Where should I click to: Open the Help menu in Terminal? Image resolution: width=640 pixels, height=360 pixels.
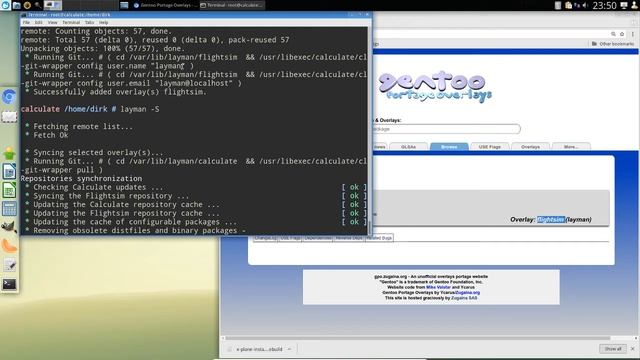[x=104, y=22]
